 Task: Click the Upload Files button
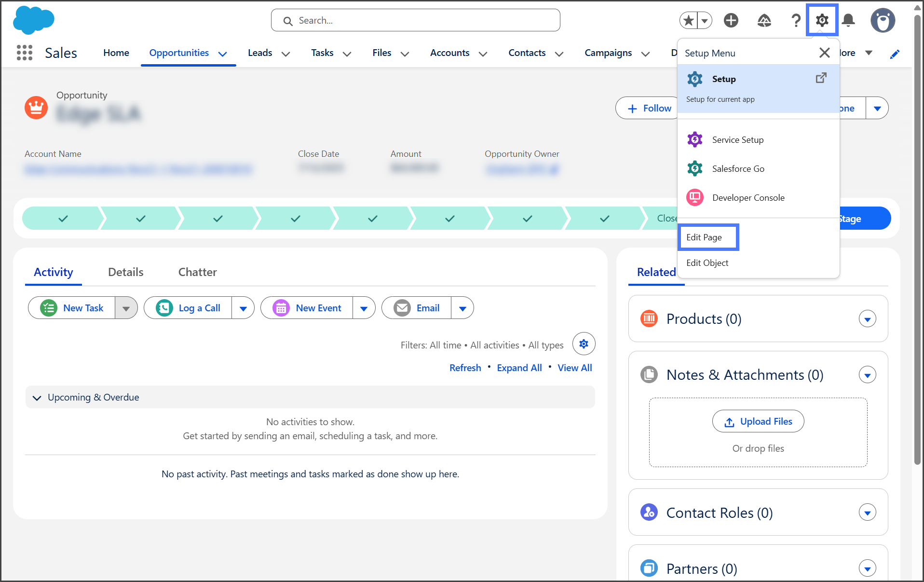pyautogui.click(x=758, y=421)
